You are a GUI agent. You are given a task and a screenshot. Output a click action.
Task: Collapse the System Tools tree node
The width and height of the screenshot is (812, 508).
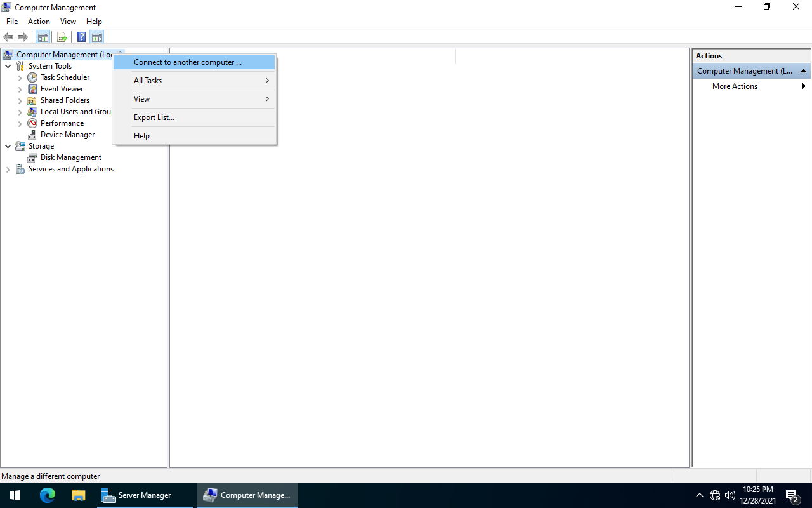(x=8, y=66)
